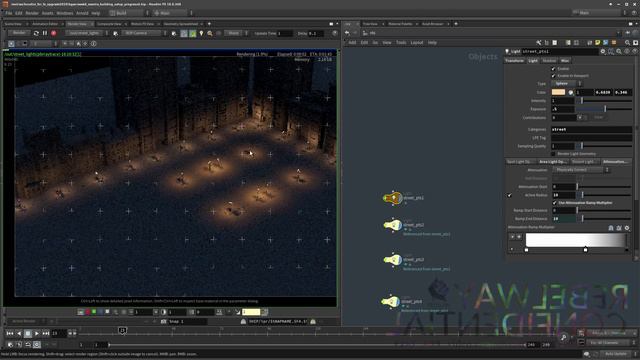The width and height of the screenshot is (640, 360).
Task: Click the Update Time input field
Action: tap(284, 33)
